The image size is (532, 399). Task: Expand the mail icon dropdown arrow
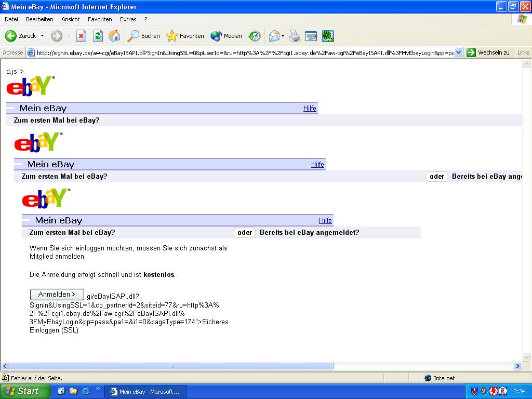283,36
